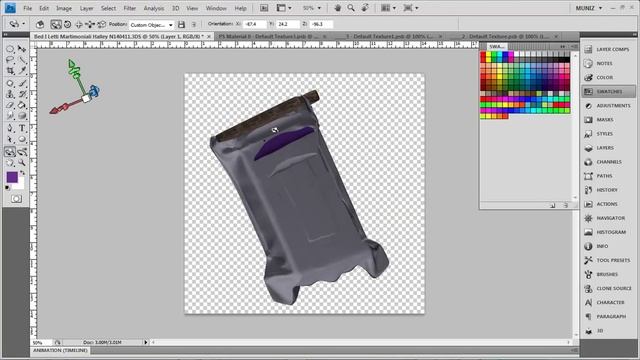Click the white background color swatch

pos(20,185)
